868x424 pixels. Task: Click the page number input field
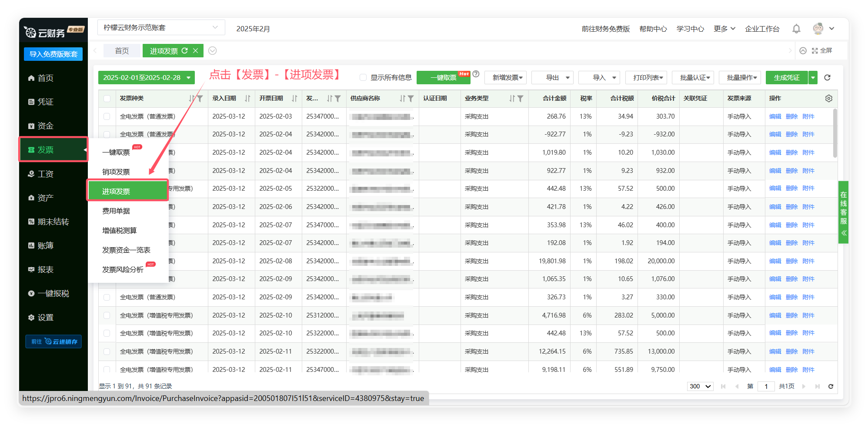click(766, 386)
